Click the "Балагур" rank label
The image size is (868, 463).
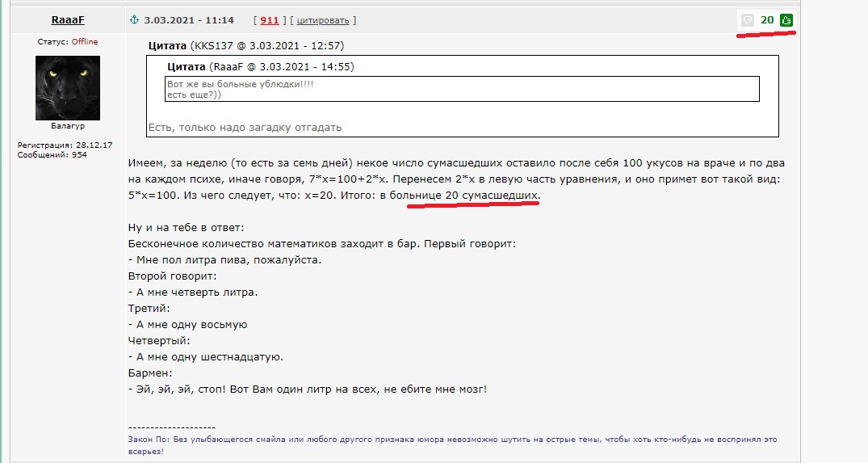click(x=68, y=126)
